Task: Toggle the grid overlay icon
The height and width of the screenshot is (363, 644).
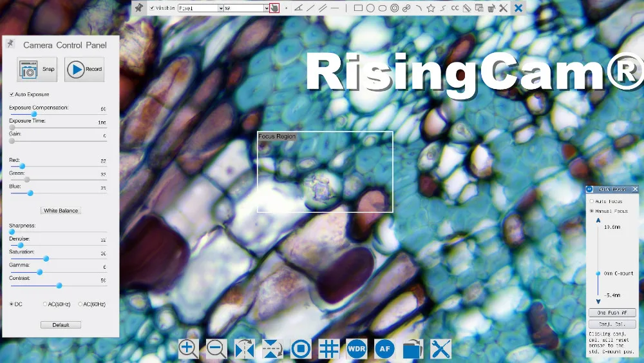Action: click(328, 349)
